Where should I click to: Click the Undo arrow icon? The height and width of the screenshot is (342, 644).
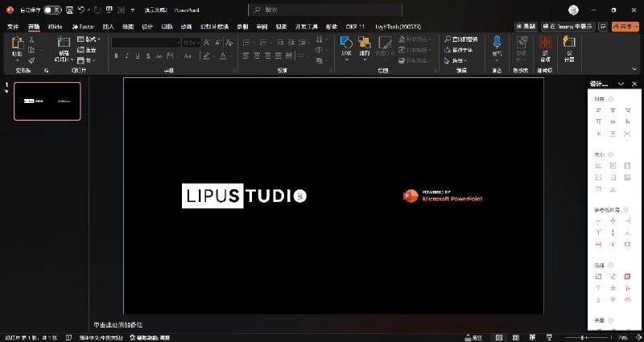(81, 10)
